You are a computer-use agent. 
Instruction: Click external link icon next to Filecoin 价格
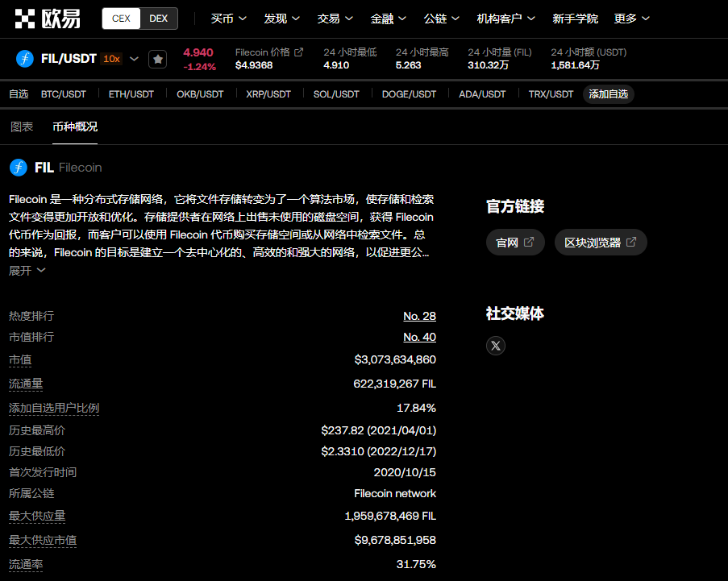pos(299,52)
